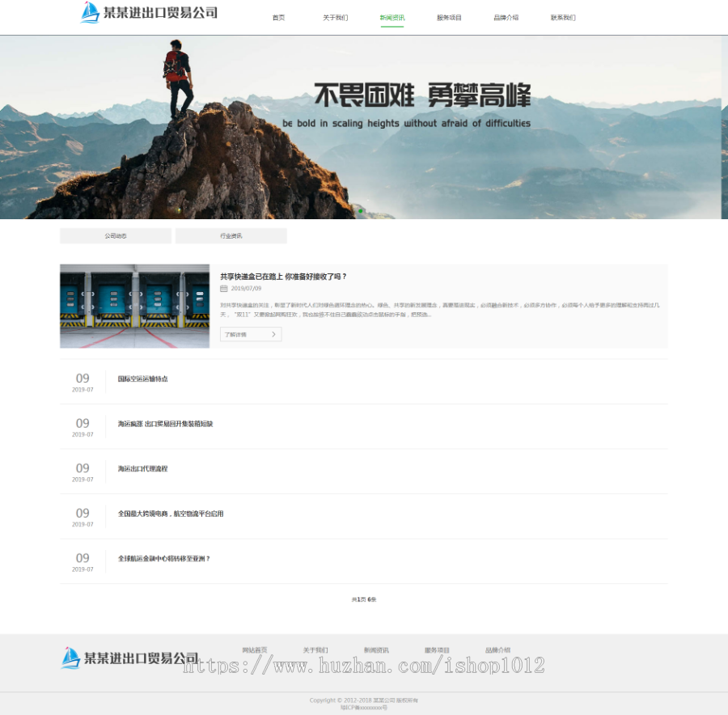The image size is (728, 715).
Task: Select the green active carousel indicator dot
Action: 360,210
